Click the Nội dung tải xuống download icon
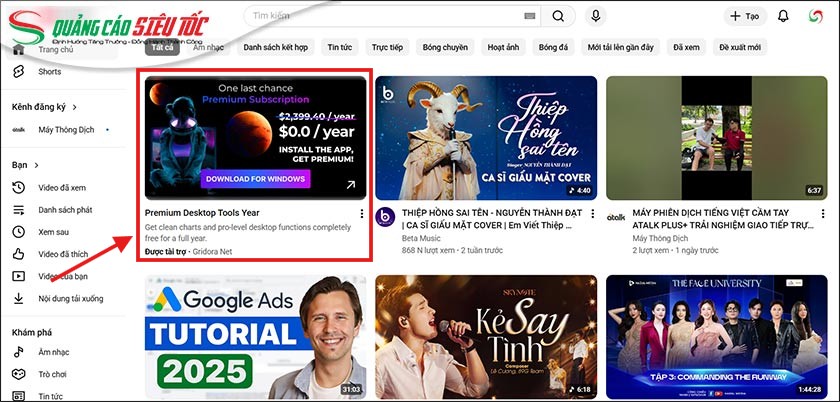The image size is (840, 402). [x=19, y=299]
